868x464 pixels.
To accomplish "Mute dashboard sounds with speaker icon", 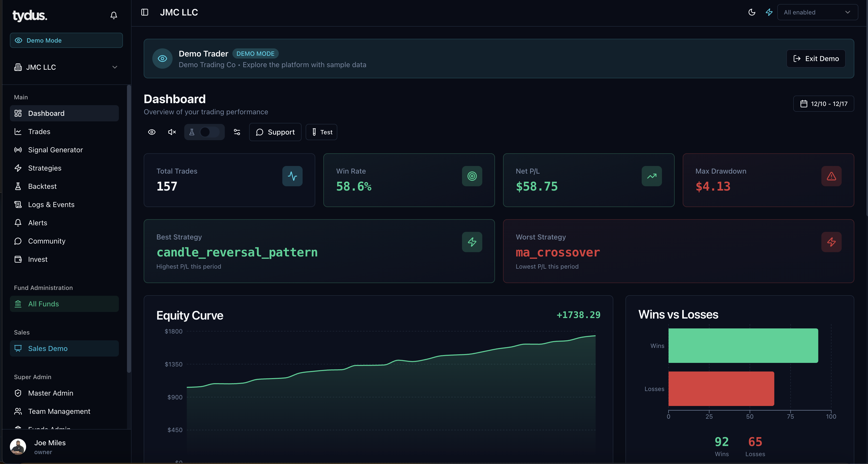I will tap(172, 132).
